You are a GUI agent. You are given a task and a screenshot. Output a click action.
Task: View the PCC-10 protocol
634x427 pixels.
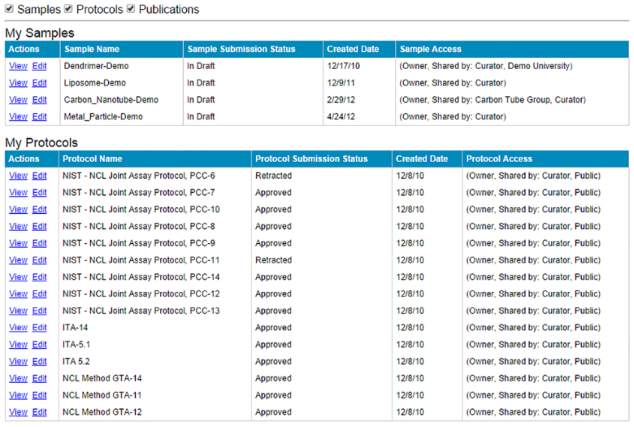pyautogui.click(x=17, y=210)
